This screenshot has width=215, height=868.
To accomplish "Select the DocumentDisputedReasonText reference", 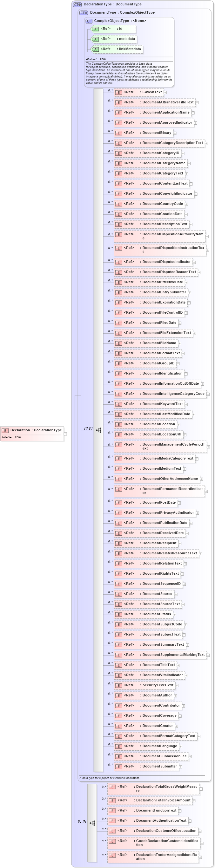I will pyautogui.click(x=156, y=272).
